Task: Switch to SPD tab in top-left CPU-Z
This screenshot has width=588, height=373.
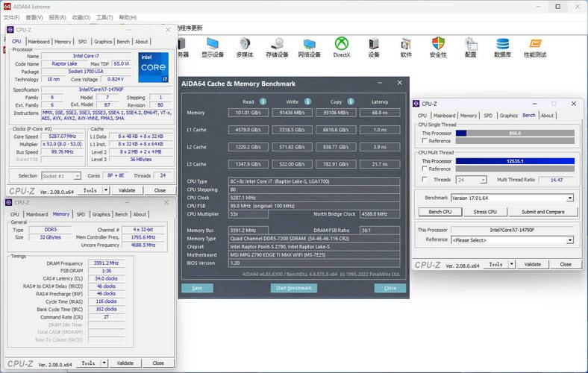Action: coord(82,42)
